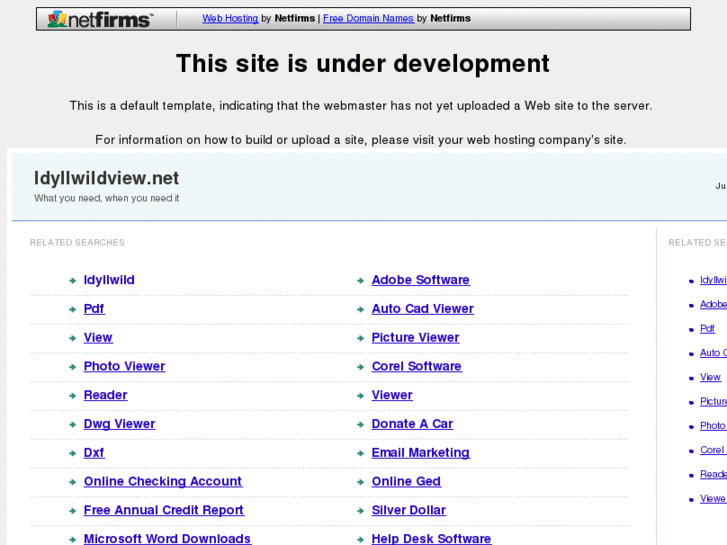This screenshot has width=727, height=545.
Task: Click arrow icon beside Reader
Action: (72, 396)
